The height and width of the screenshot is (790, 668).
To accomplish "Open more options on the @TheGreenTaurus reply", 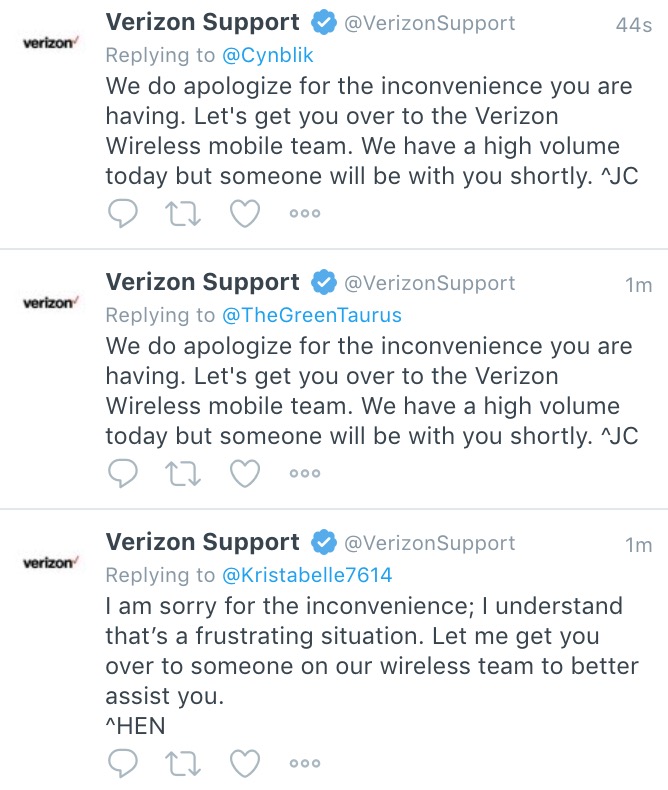I will pyautogui.click(x=305, y=473).
